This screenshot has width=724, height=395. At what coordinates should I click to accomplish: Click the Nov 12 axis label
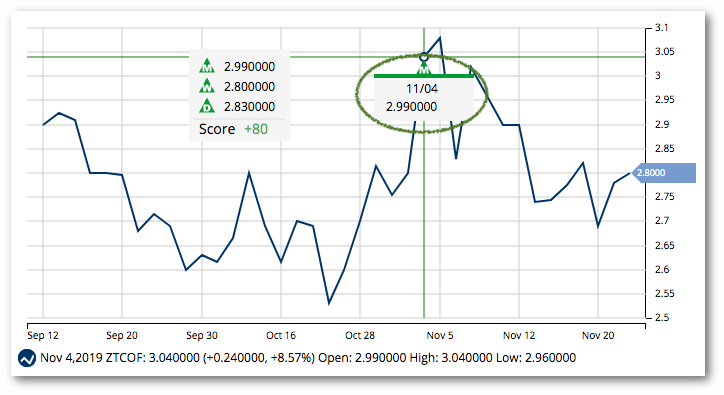519,335
